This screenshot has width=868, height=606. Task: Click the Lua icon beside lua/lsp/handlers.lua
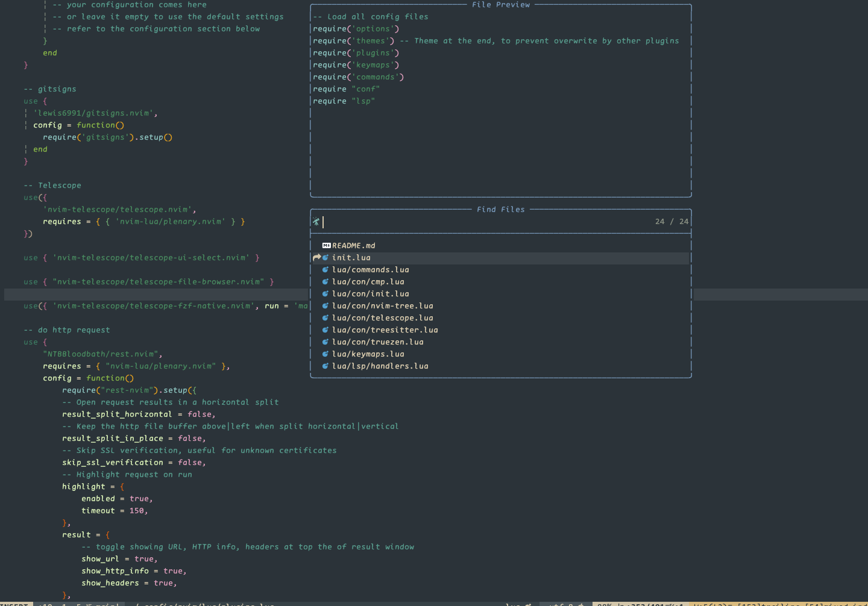pos(325,366)
